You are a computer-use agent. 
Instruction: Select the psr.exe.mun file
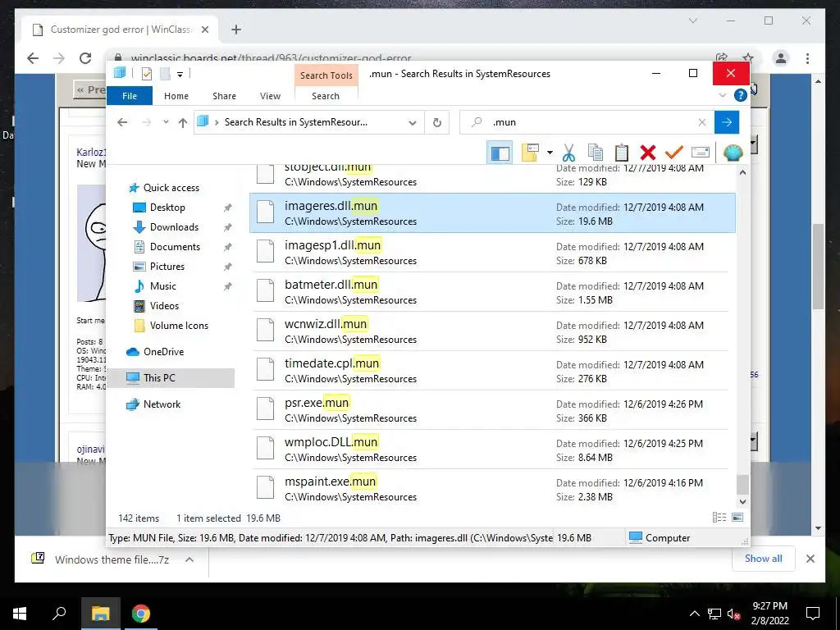(x=492, y=410)
